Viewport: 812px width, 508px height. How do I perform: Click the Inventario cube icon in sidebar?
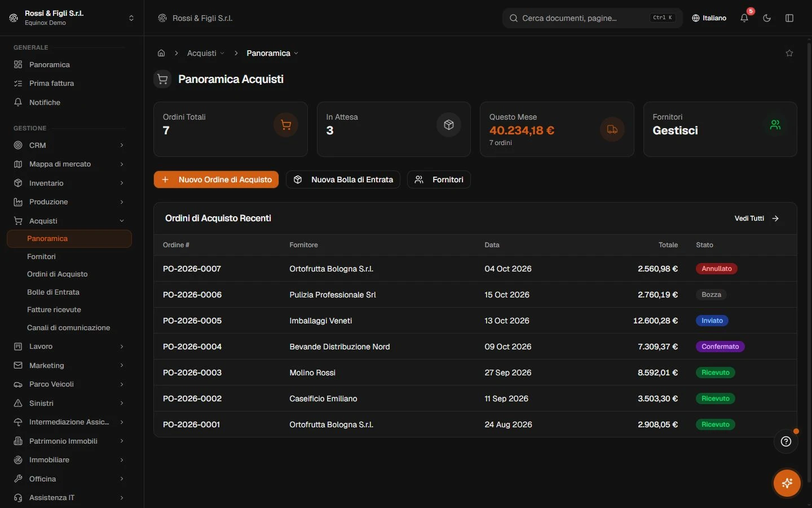click(18, 183)
